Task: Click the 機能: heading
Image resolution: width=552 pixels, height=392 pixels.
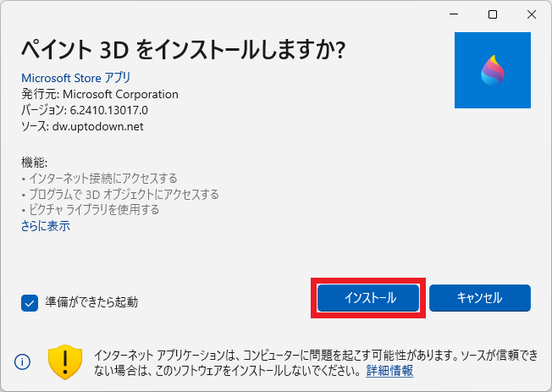Action: coord(34,163)
